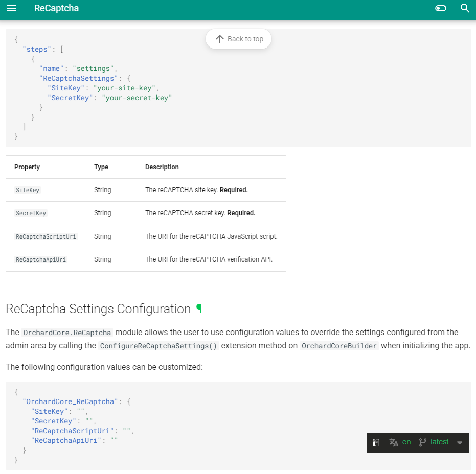Click the SiteKey property cell

click(x=28, y=190)
